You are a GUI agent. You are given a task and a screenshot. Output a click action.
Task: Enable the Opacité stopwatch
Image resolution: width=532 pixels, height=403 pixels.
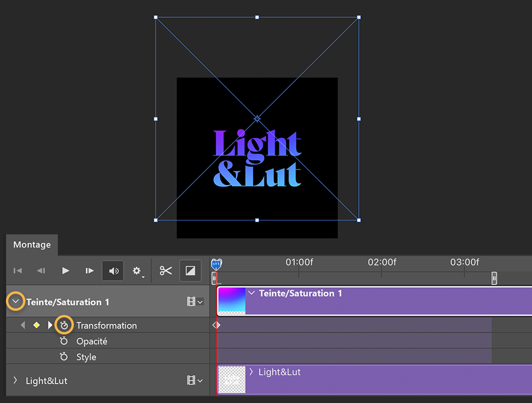[x=64, y=341]
